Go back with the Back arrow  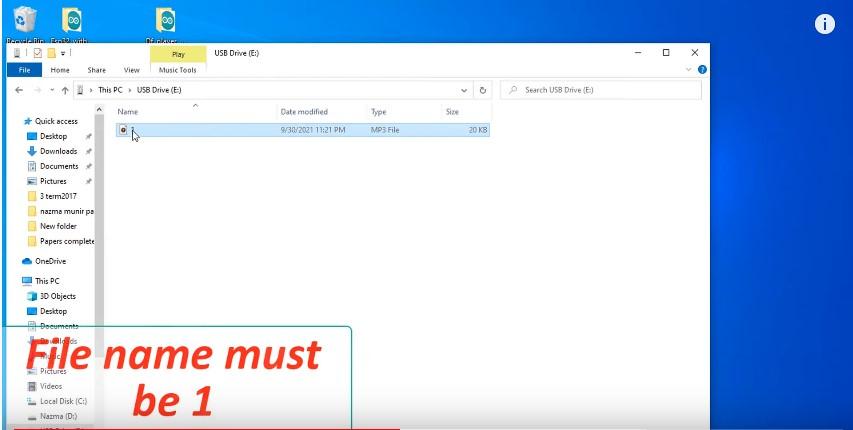point(19,90)
